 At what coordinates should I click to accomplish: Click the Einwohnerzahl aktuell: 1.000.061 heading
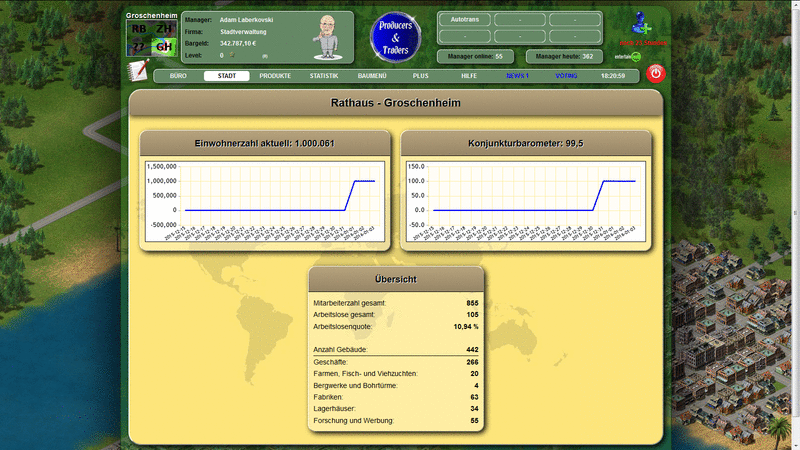tap(265, 143)
